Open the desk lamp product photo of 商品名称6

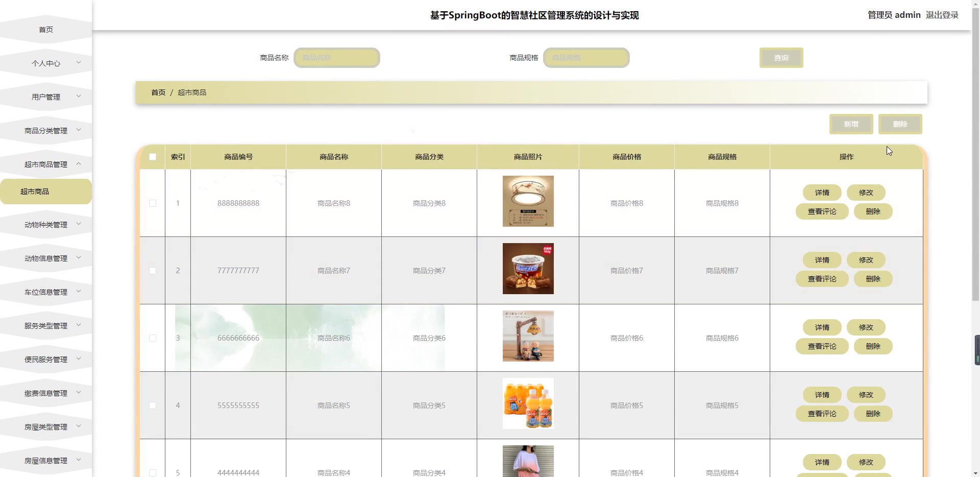pos(528,336)
